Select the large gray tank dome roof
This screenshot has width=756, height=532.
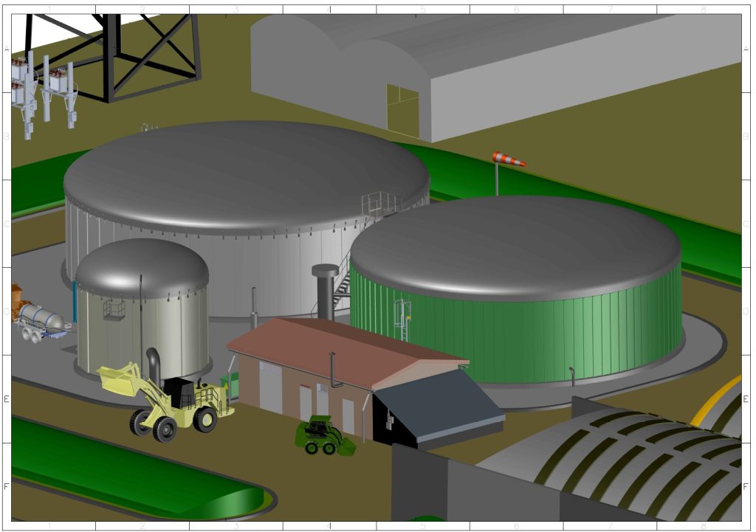247,176
